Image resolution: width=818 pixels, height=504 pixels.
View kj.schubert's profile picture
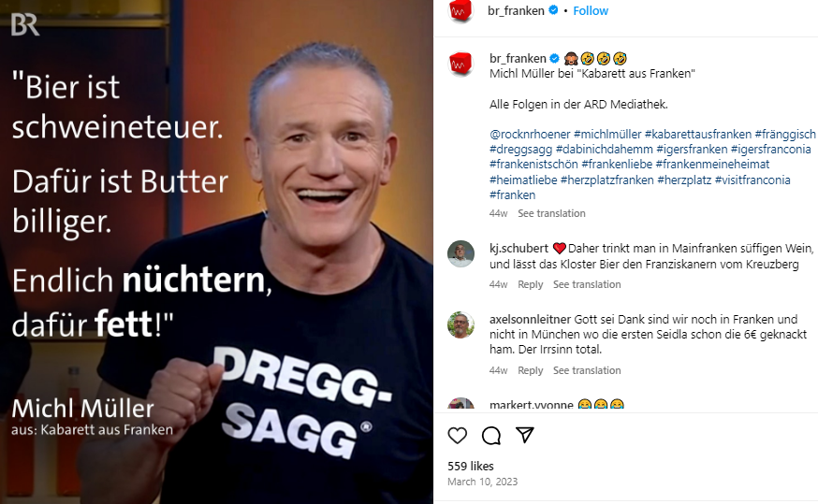coord(460,253)
